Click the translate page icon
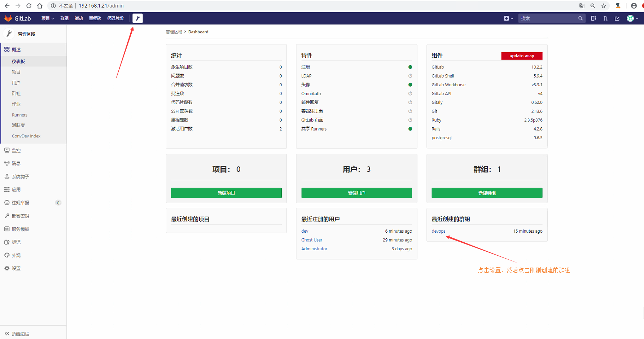This screenshot has height=339, width=644. (582, 6)
